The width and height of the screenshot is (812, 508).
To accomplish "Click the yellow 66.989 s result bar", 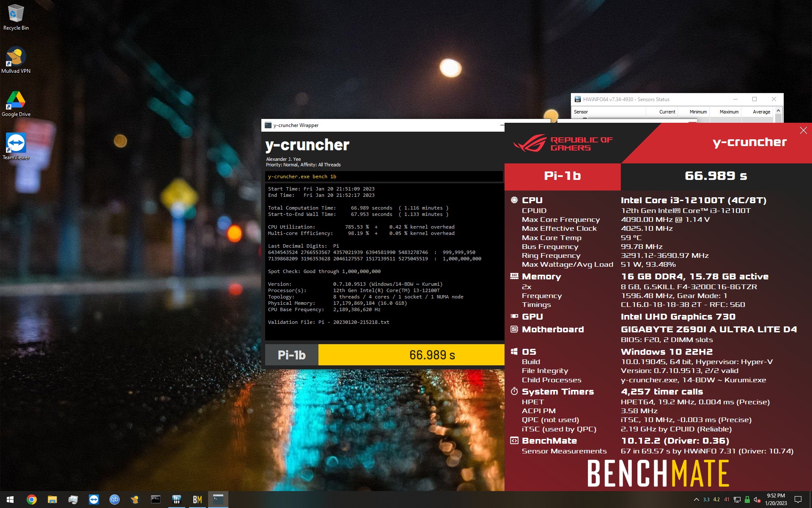I will point(411,355).
